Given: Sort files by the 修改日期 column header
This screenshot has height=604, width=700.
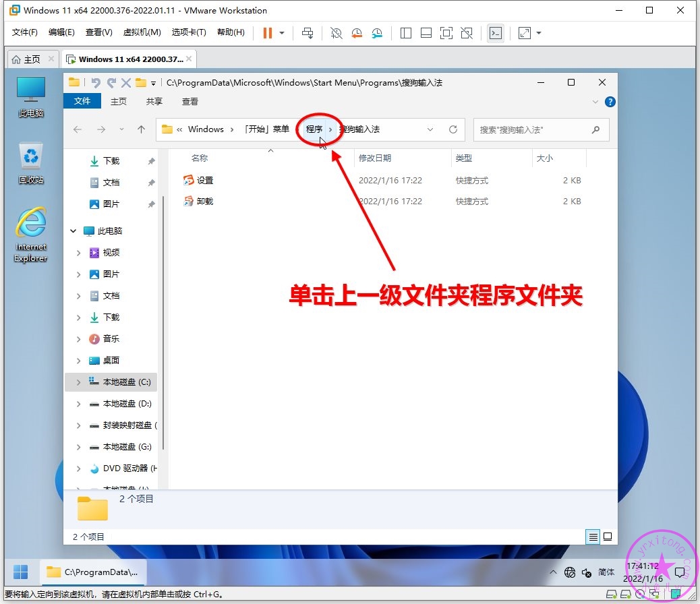Looking at the screenshot, I should click(x=375, y=158).
